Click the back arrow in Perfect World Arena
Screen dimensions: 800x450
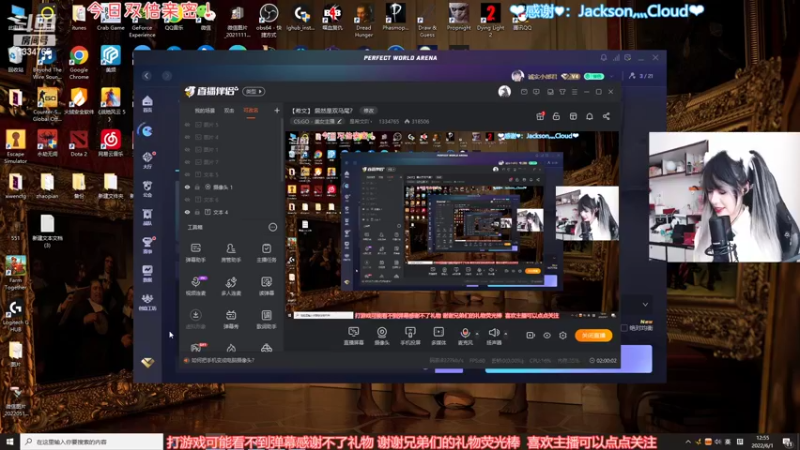pos(147,76)
